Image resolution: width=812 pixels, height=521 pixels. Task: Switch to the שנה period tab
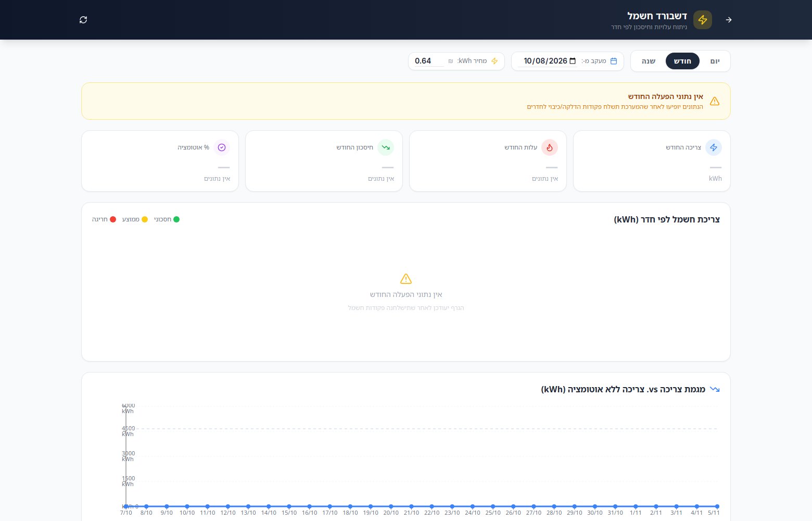[649, 61]
